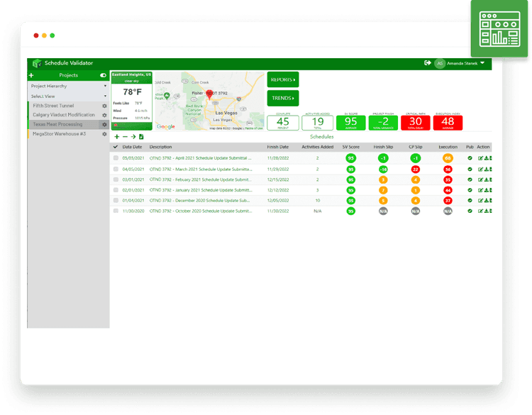Image resolution: width=532 pixels, height=415 pixels.
Task: Download the Febuary 2021 schedule row
Action: [x=486, y=180]
